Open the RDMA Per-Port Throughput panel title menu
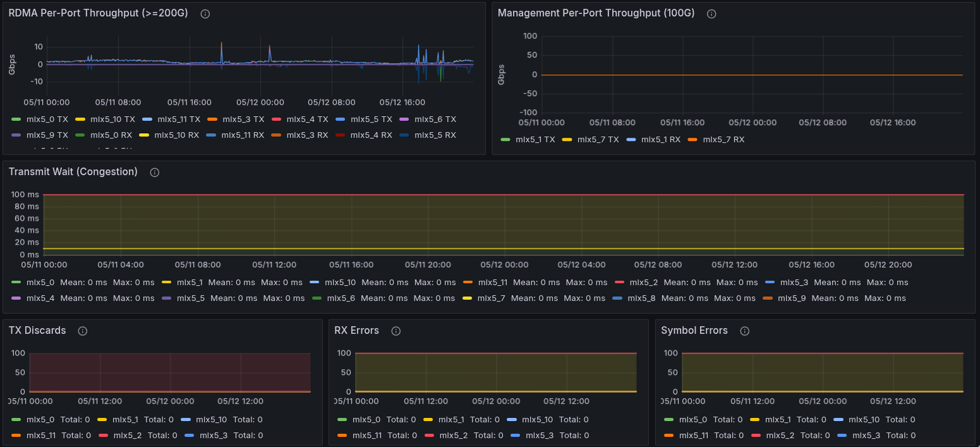980x447 pixels. tap(98, 13)
